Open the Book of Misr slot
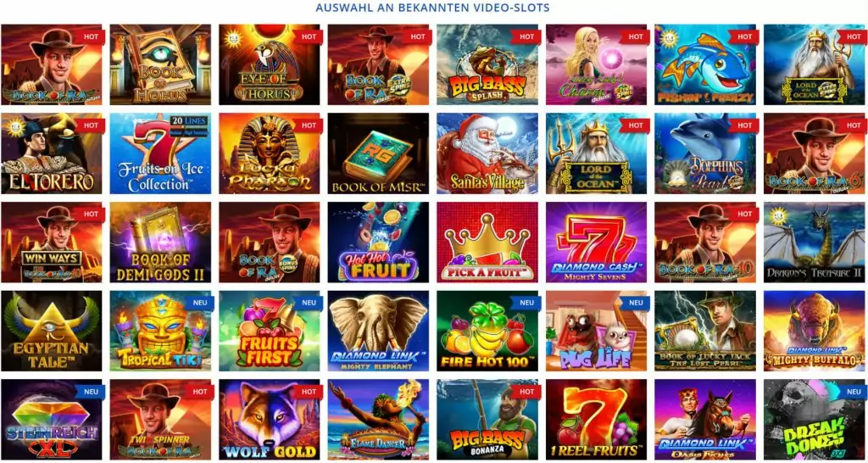The width and height of the screenshot is (868, 463). click(378, 153)
